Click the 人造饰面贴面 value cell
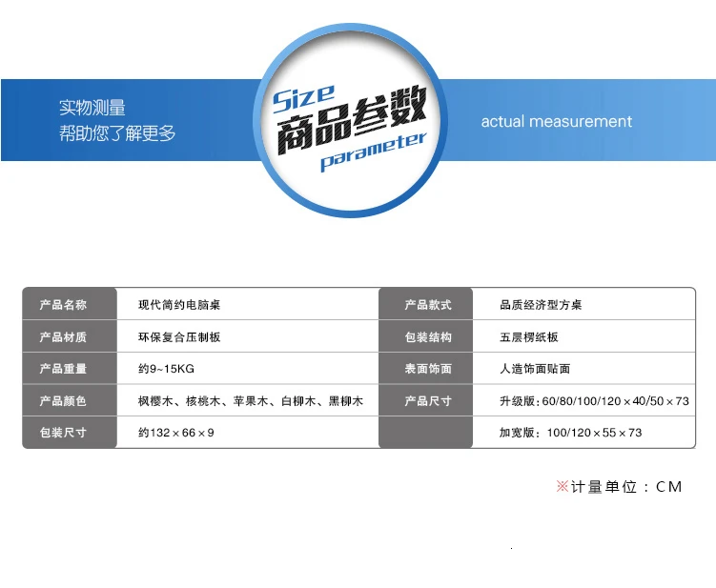This screenshot has height=588, width=716. (584, 369)
